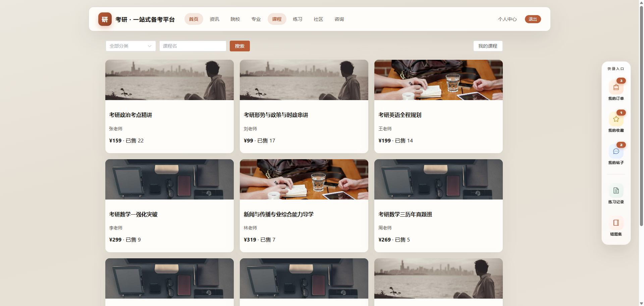Open the 资讯 nav item
The width and height of the screenshot is (644, 306).
(214, 19)
